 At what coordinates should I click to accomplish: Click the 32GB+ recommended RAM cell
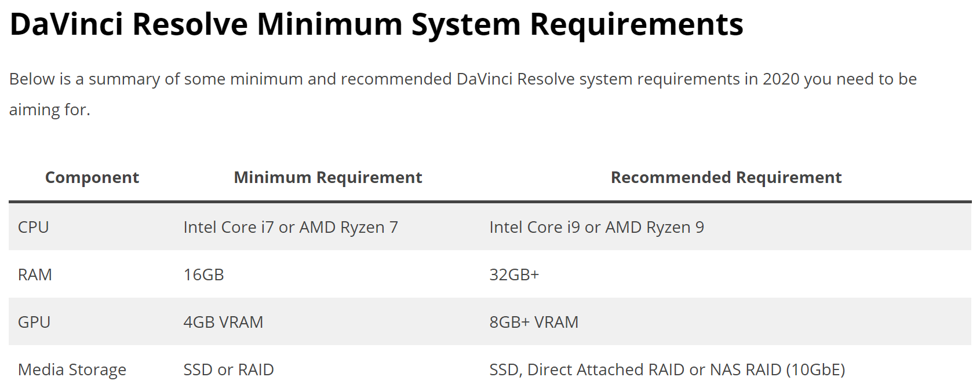pyautogui.click(x=514, y=274)
